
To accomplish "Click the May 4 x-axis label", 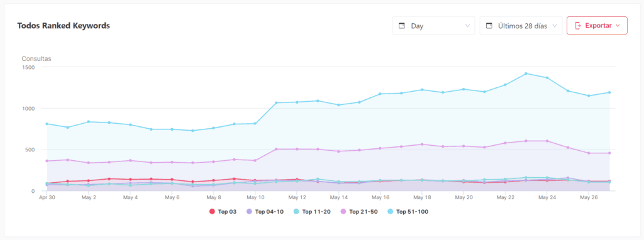I will pos(130,197).
